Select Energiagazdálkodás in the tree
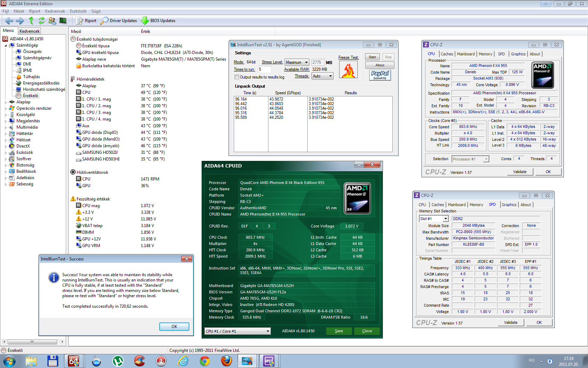The height and width of the screenshot is (368, 588). pos(41,83)
